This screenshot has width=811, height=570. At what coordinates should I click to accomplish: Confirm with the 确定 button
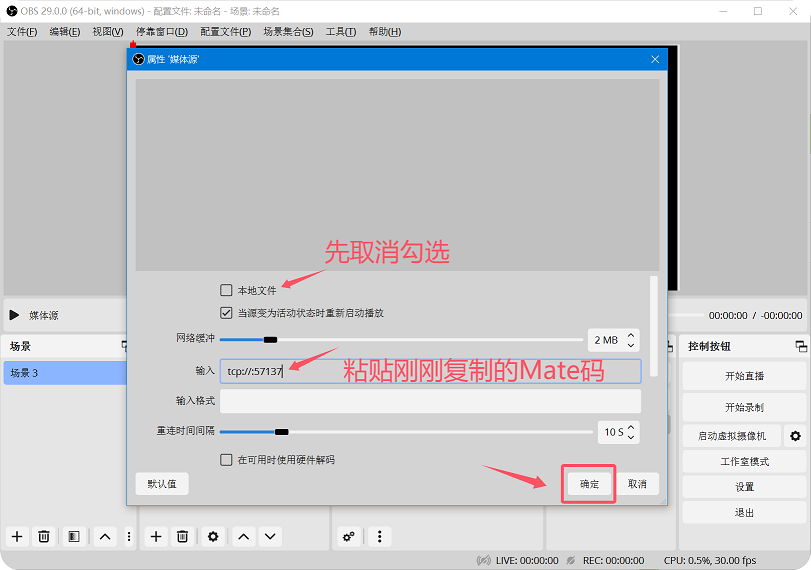pos(589,484)
